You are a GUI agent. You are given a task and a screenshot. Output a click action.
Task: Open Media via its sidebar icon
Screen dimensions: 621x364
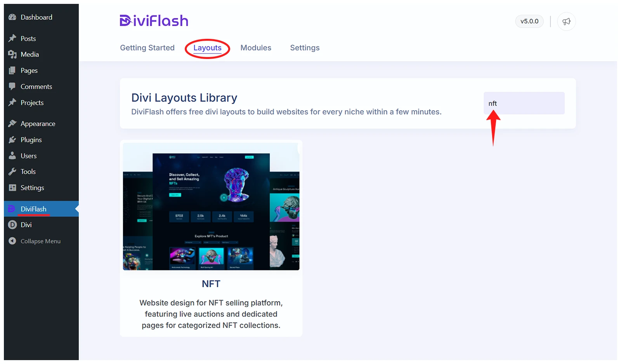(12, 54)
